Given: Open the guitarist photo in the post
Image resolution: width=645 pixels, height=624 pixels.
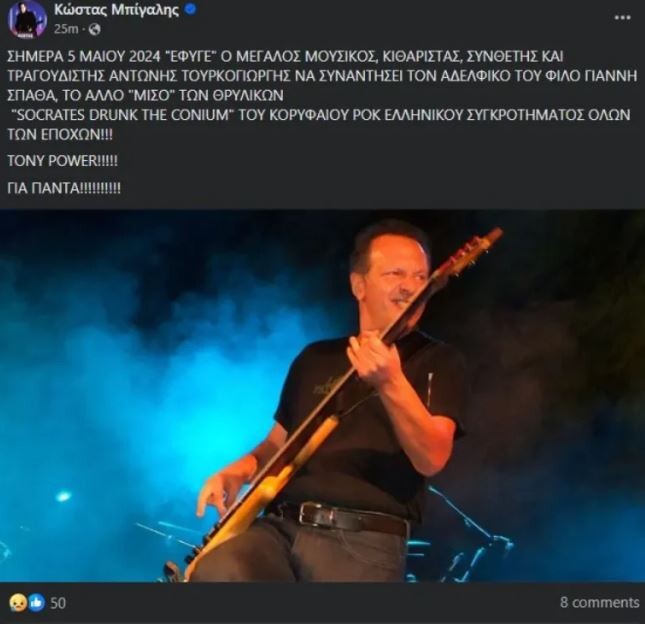Looking at the screenshot, I should pyautogui.click(x=322, y=396).
